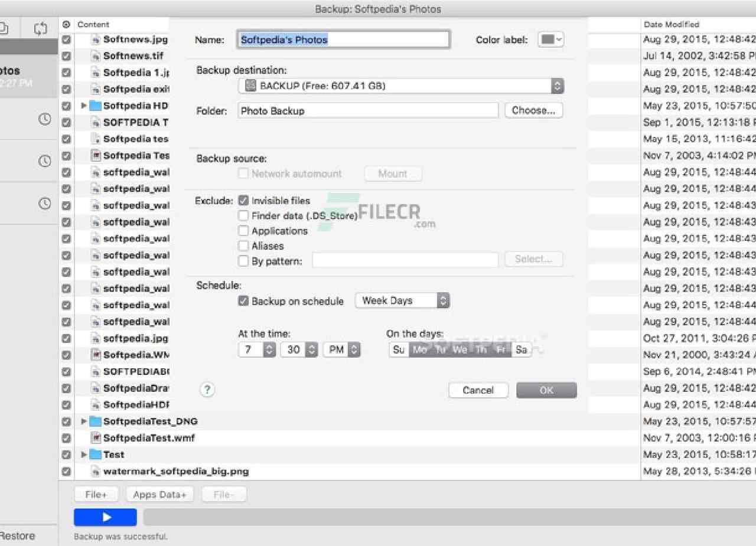Select the SoftpediaTest.wmf file icon
Image resolution: width=756 pixels, height=546 pixels.
95,438
